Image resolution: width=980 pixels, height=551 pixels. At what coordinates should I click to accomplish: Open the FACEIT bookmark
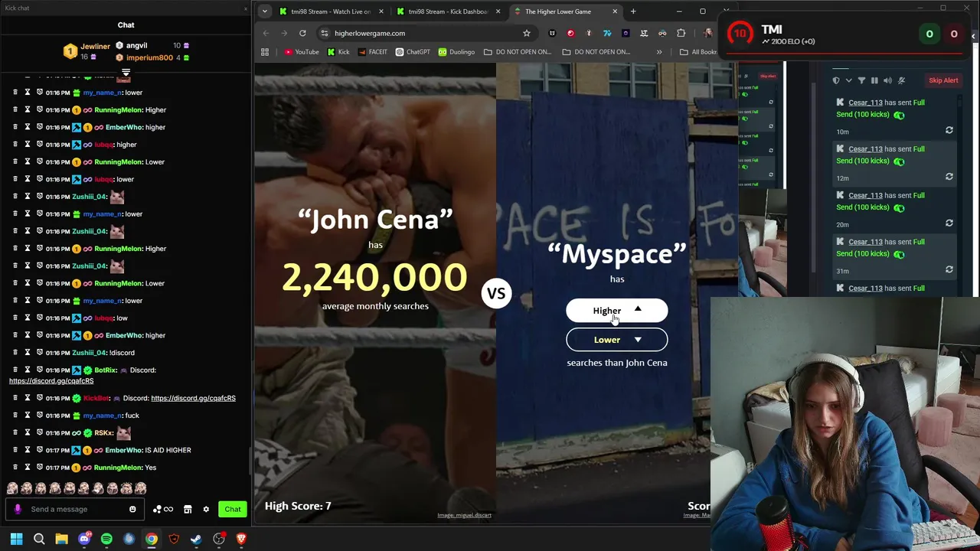click(372, 52)
